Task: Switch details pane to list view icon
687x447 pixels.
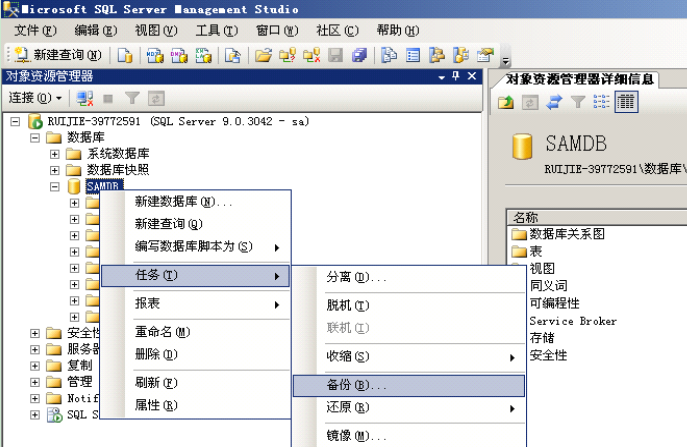Action: [601, 102]
